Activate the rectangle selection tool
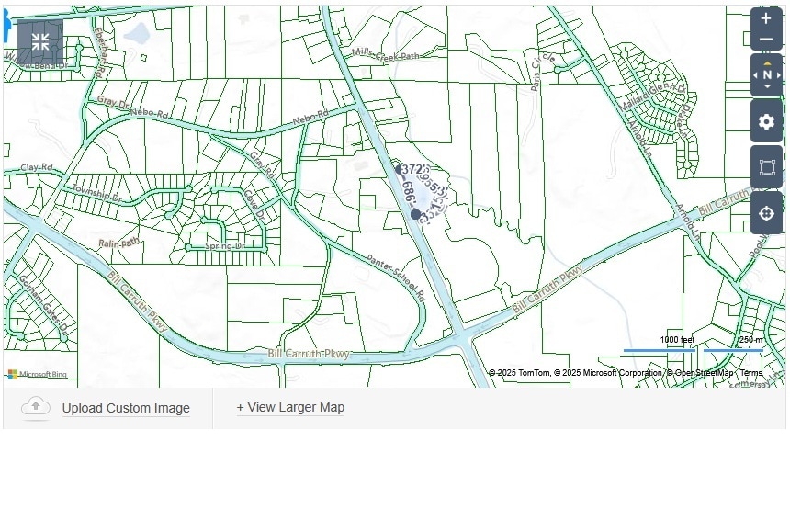This screenshot has height=532, width=790. click(x=766, y=167)
